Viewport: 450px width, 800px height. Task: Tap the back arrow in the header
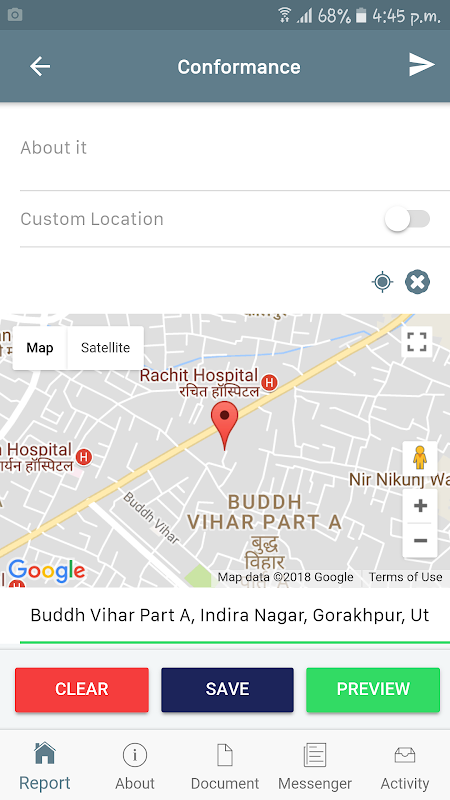click(40, 66)
